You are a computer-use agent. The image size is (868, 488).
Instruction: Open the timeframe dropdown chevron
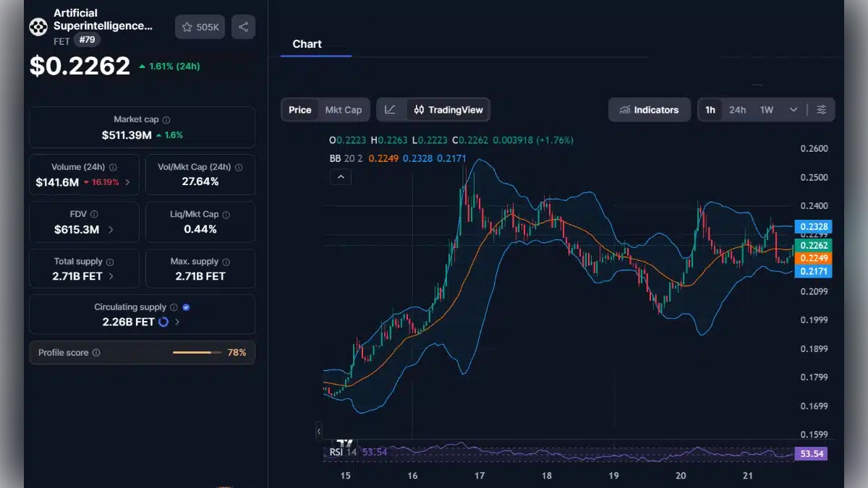point(793,109)
